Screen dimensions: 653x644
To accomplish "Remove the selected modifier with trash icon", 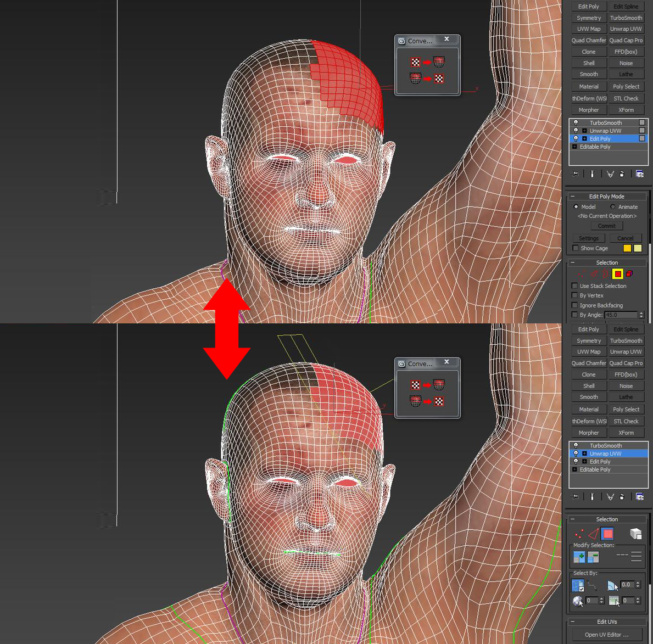I will click(622, 174).
